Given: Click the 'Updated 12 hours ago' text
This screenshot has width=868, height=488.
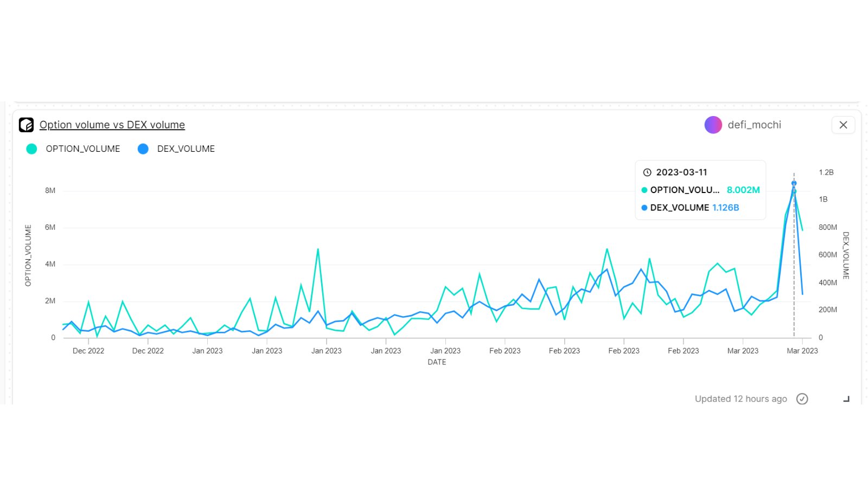Looking at the screenshot, I should coord(741,399).
